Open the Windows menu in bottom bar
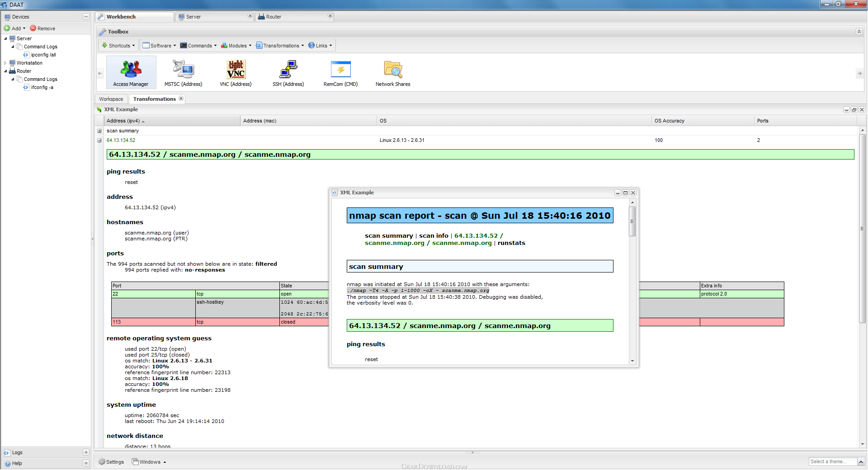Viewport: 868px width, 470px height. (149, 462)
